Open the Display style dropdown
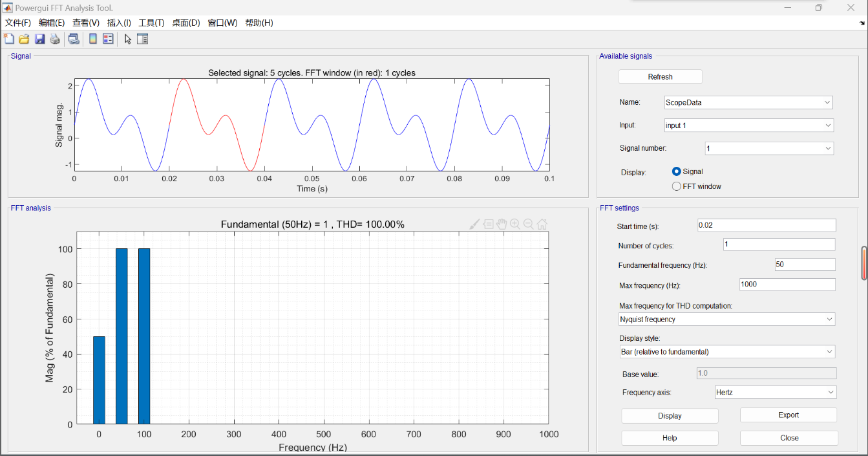The width and height of the screenshot is (868, 456). (727, 352)
